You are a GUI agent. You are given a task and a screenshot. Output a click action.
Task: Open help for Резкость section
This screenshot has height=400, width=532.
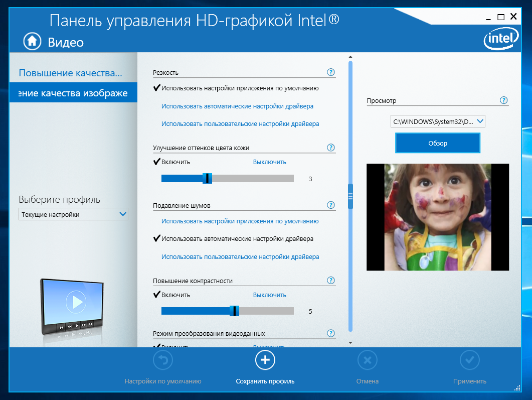point(331,72)
